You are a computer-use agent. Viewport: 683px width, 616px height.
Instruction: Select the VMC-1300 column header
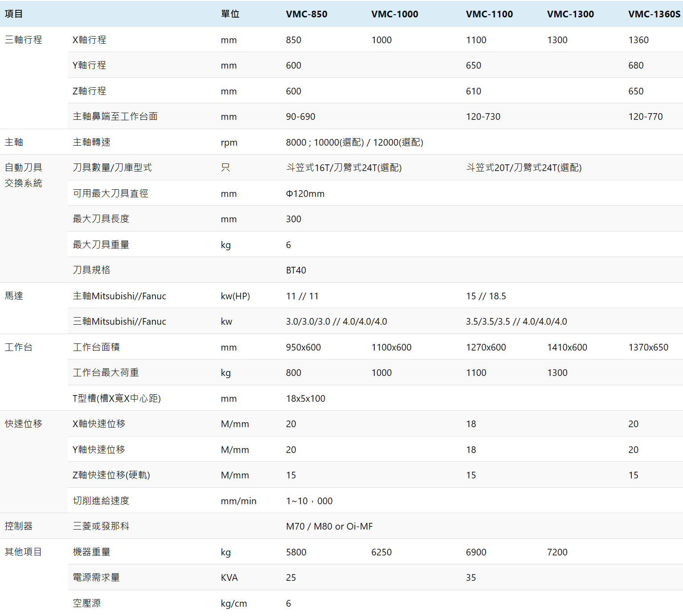tap(570, 14)
